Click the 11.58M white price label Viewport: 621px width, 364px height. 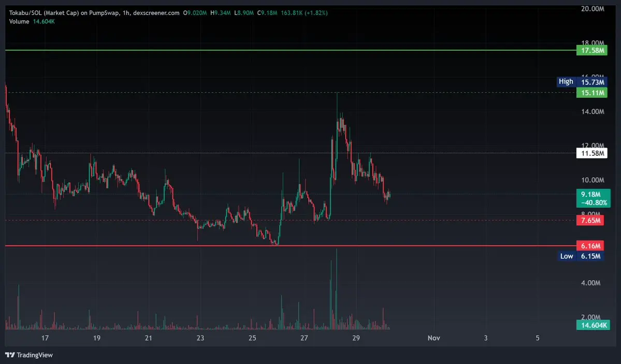(x=591, y=153)
